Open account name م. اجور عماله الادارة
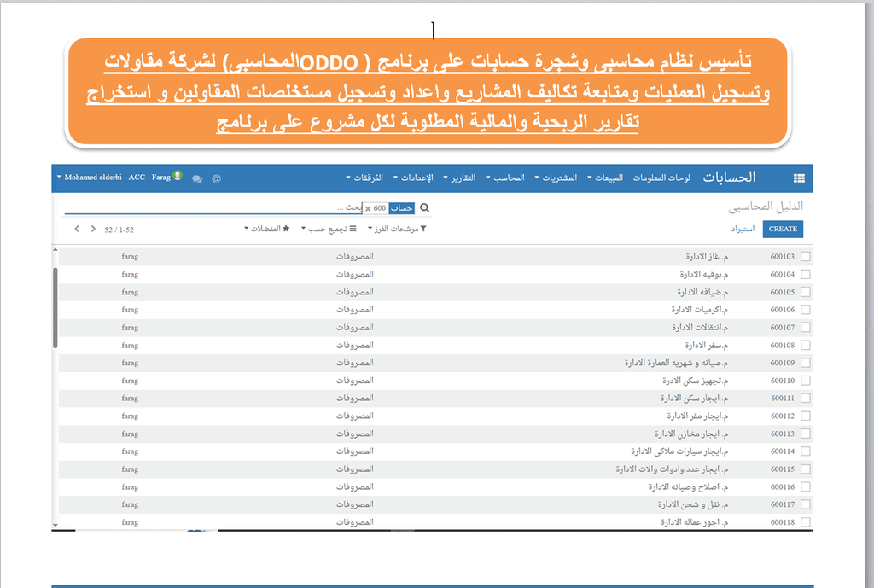874x588 pixels. tap(695, 522)
